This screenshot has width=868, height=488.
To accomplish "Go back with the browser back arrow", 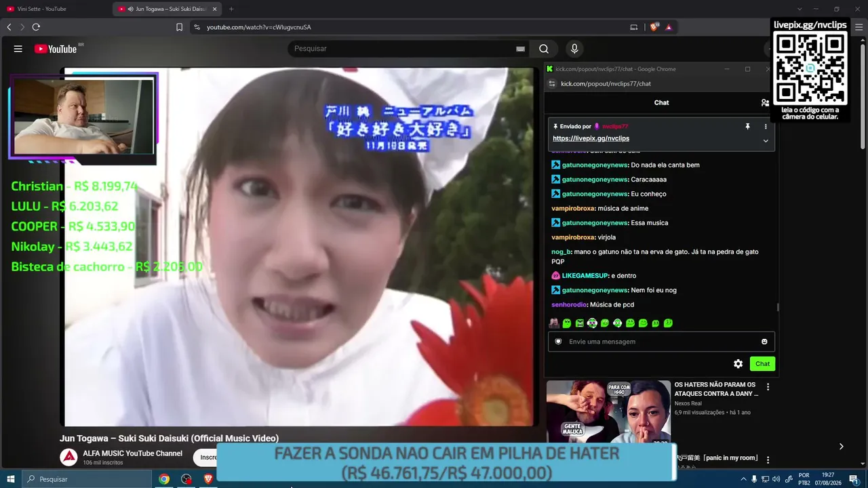I will tap(9, 27).
